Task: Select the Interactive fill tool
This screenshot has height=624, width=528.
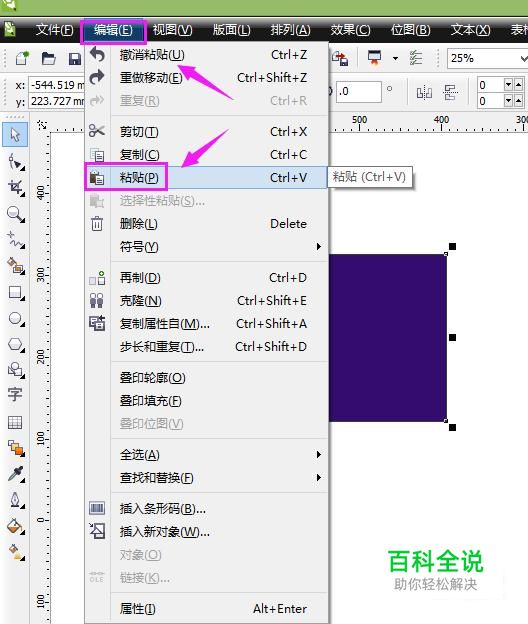Action: [x=16, y=552]
